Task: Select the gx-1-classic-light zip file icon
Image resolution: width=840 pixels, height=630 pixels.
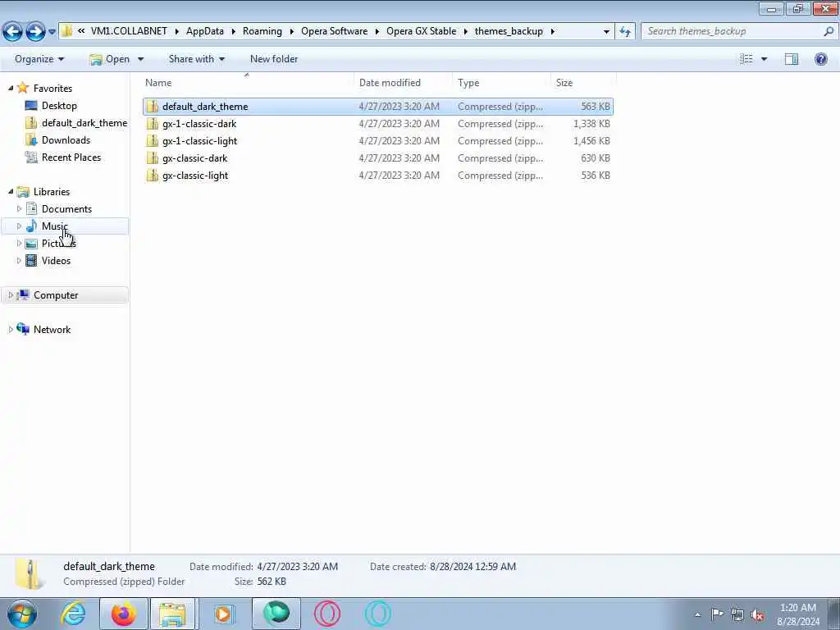Action: pyautogui.click(x=153, y=141)
